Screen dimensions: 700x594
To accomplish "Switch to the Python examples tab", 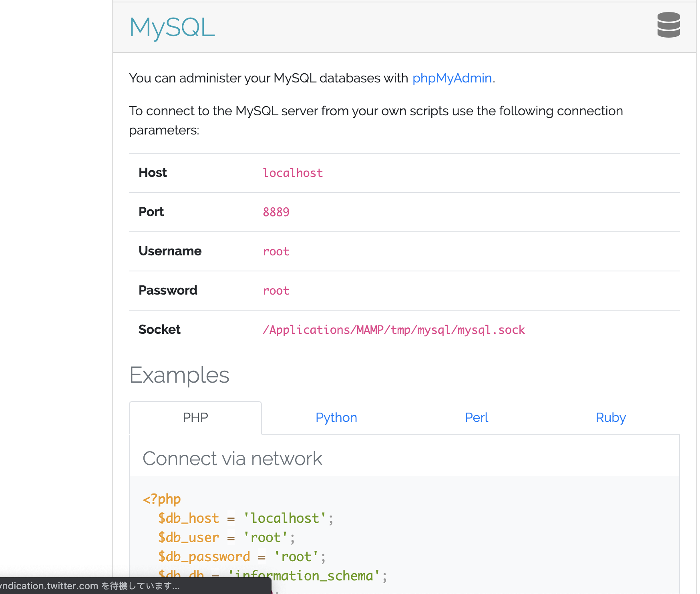I will [336, 417].
